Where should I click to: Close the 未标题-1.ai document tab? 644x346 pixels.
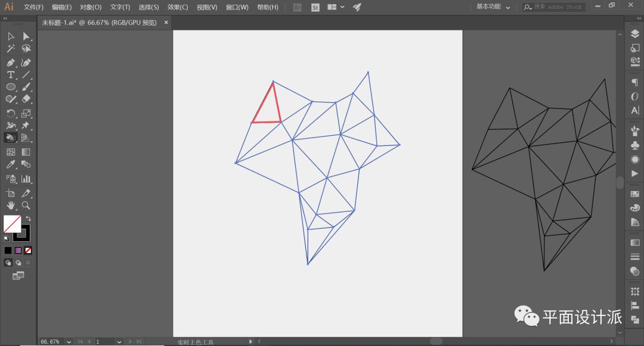166,23
